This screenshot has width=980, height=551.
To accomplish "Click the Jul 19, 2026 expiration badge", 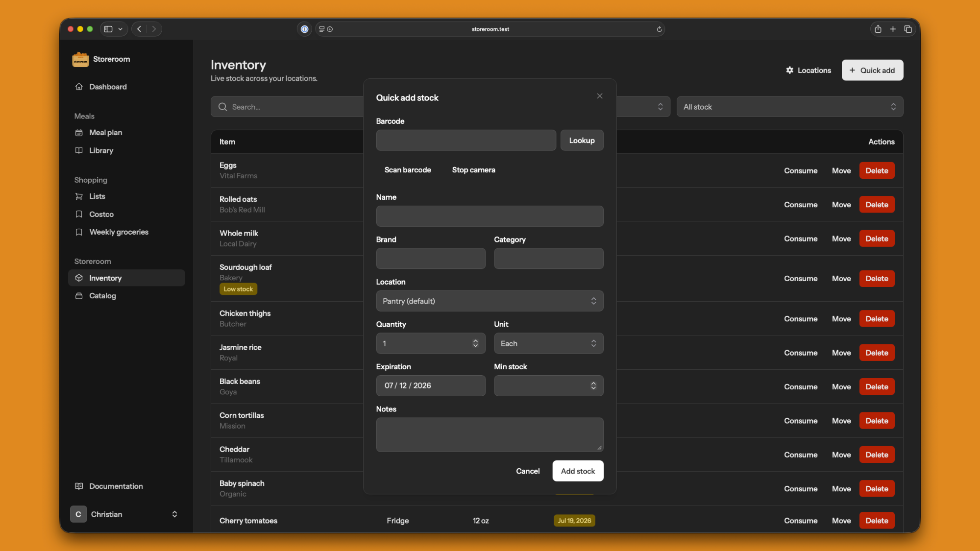I will (574, 521).
